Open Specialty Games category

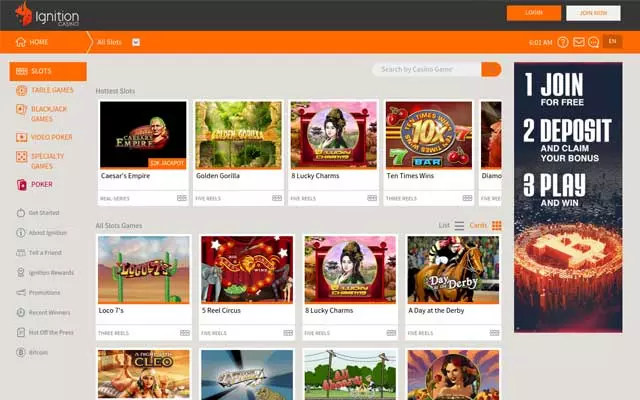coord(47,161)
